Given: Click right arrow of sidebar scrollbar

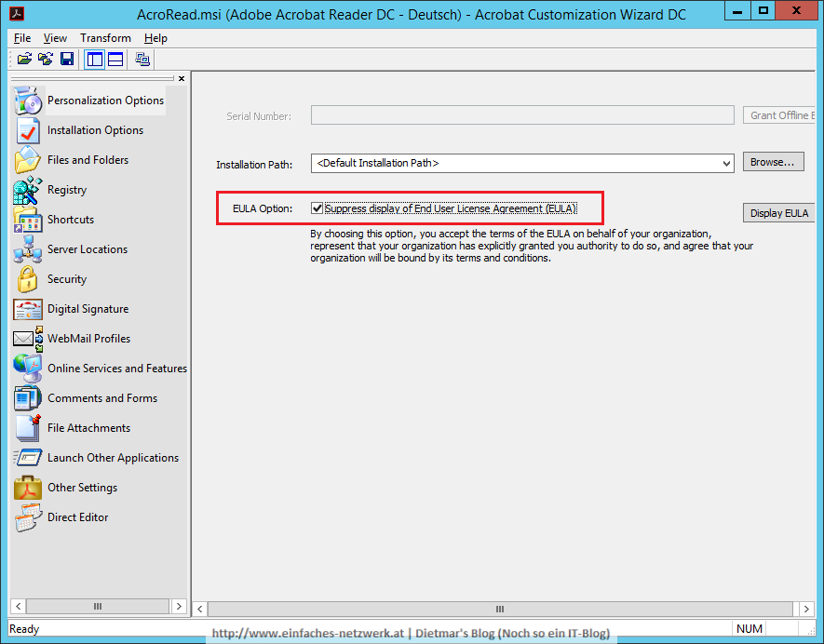Looking at the screenshot, I should [179, 606].
